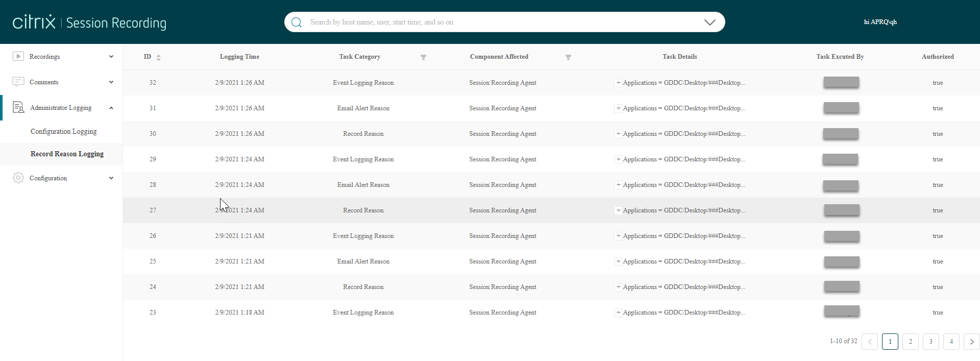Expand Task Details plus for row 27

click(618, 210)
